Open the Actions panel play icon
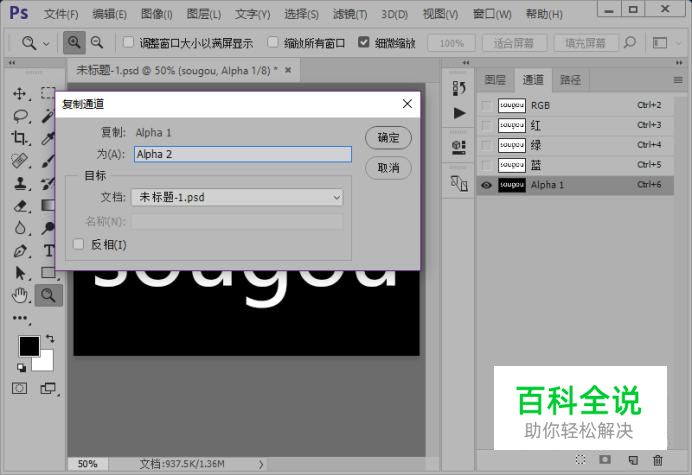 point(459,113)
